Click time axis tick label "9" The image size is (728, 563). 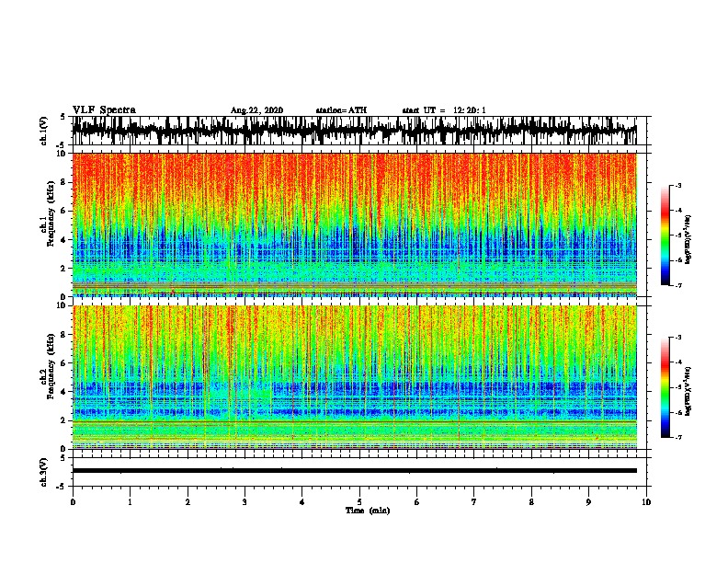click(588, 502)
